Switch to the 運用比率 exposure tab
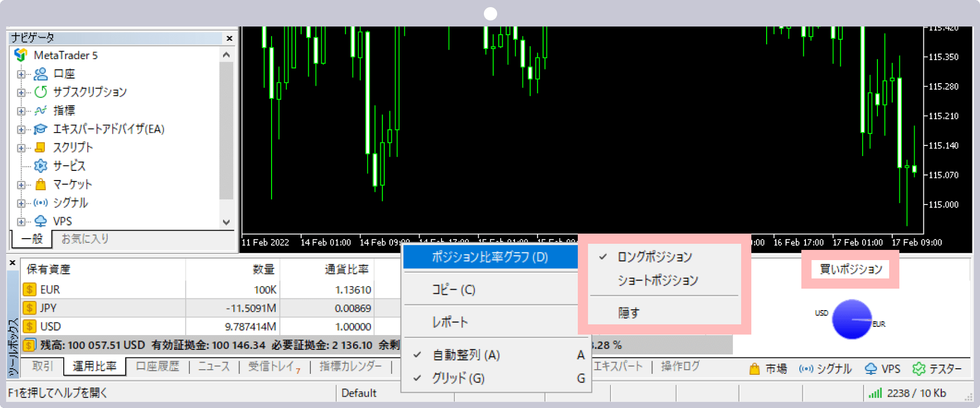The height and width of the screenshot is (408, 980). point(94,366)
